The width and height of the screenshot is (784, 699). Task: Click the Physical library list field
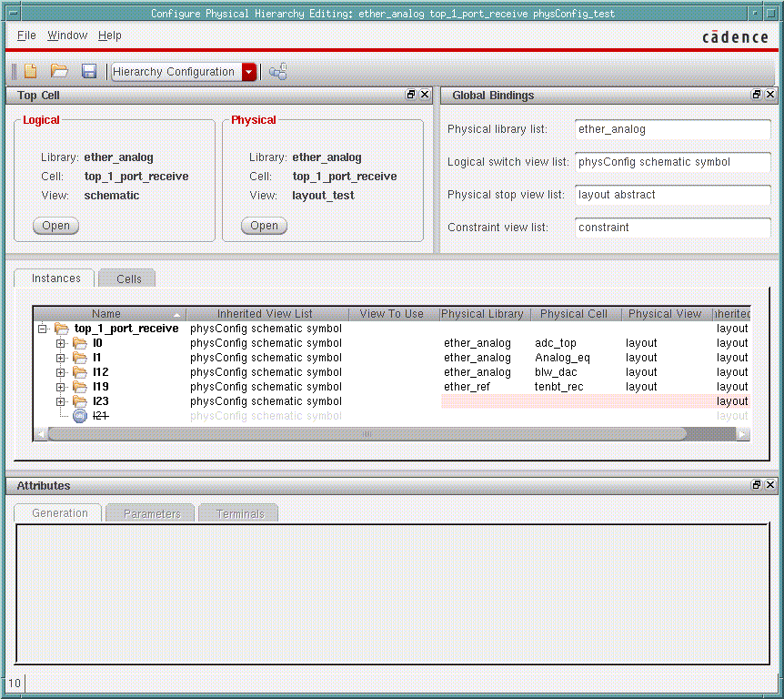click(672, 129)
